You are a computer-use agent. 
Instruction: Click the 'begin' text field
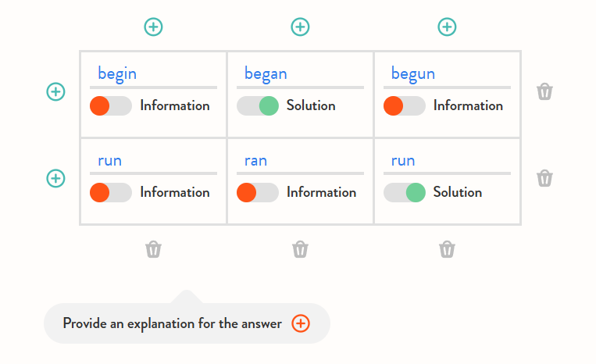[153, 74]
